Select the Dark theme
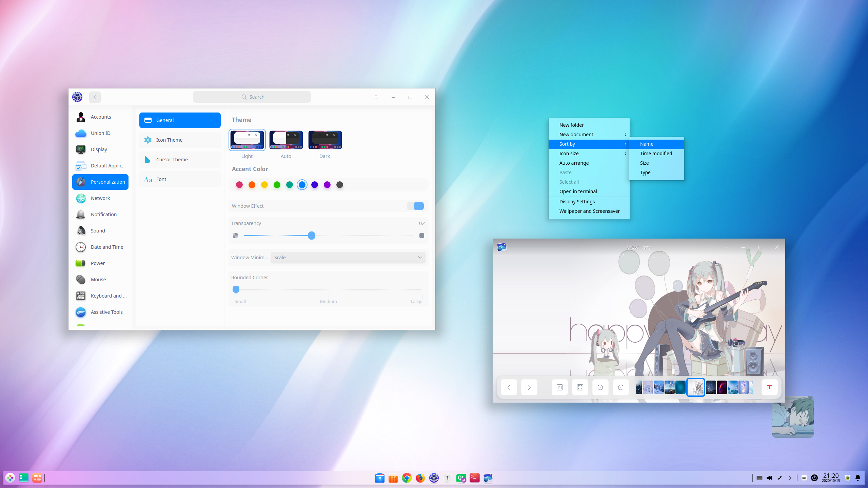The height and width of the screenshot is (488, 868). [324, 140]
